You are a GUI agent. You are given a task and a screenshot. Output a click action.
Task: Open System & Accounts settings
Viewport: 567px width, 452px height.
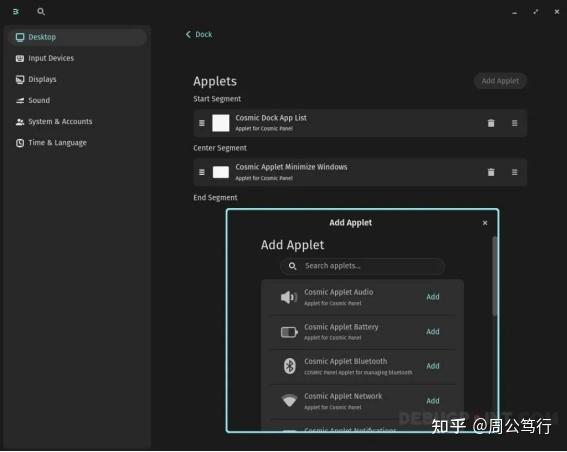pyautogui.click(x=77, y=121)
